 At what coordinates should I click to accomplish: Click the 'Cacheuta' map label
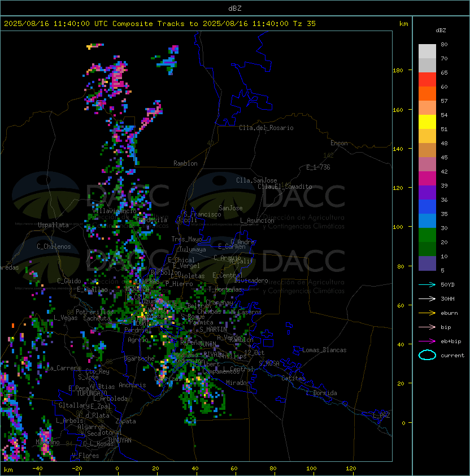[x=97, y=318]
